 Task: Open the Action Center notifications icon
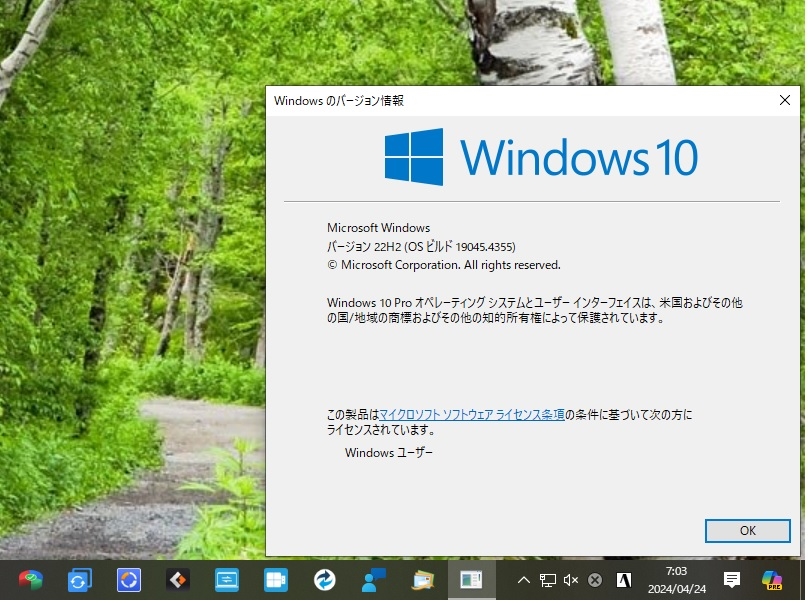pos(734,582)
